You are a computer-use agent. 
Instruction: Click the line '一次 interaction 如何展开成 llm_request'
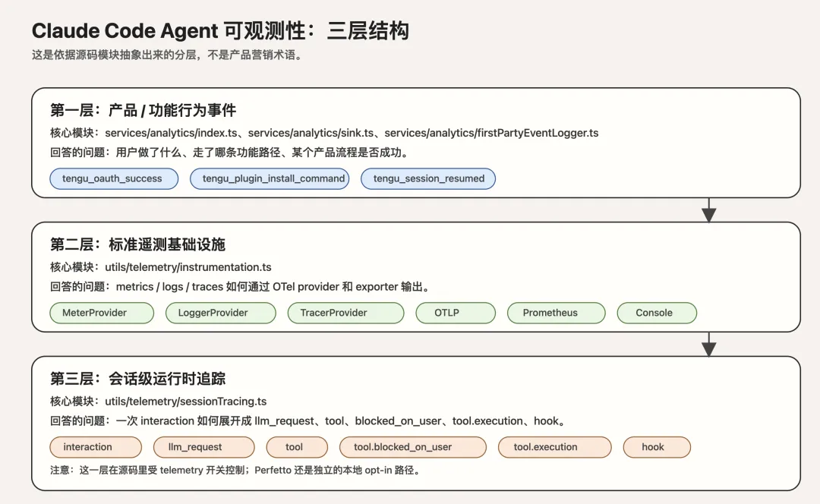point(215,421)
